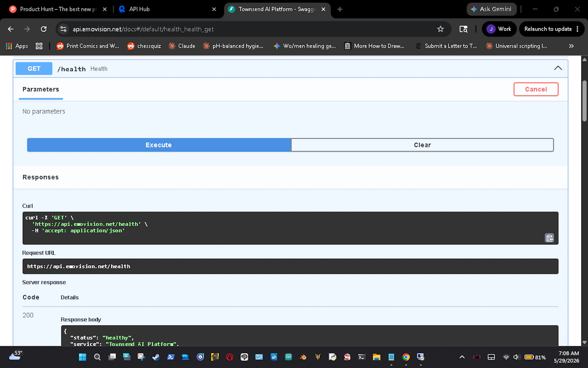The height and width of the screenshot is (368, 588).
Task: Click the 200 response code
Action: [x=28, y=315]
